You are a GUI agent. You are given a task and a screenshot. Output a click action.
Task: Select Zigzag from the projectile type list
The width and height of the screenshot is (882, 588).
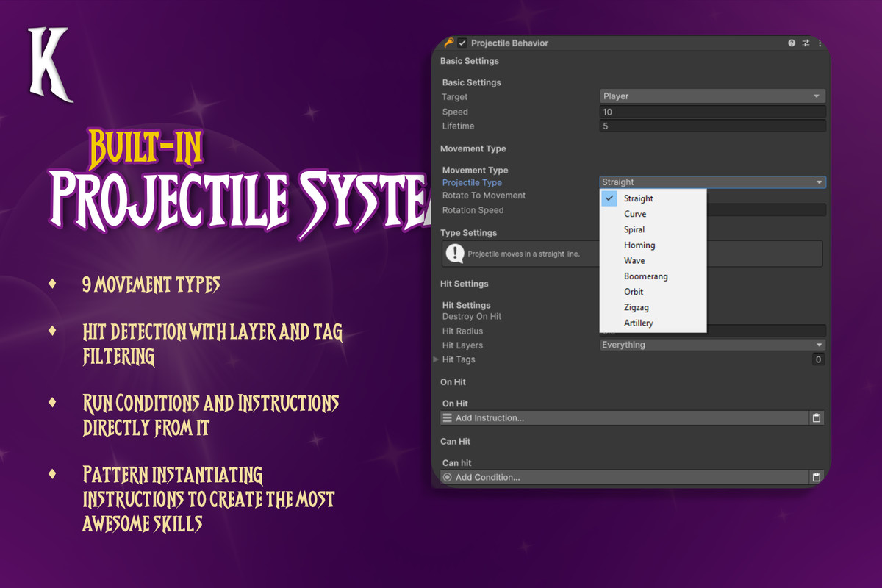(637, 307)
